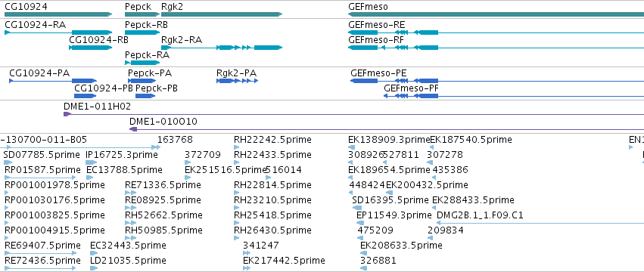This screenshot has width=644, height=272.
Task: Click the SD07785.5prime EST label
Action: (42, 155)
